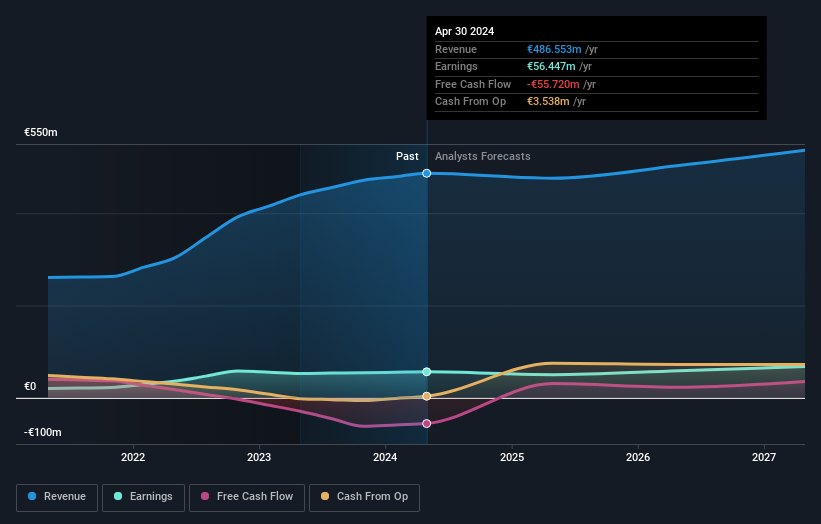Click the 'Earnings' row label in tooltip
The image size is (821, 524).
pyautogui.click(x=456, y=66)
